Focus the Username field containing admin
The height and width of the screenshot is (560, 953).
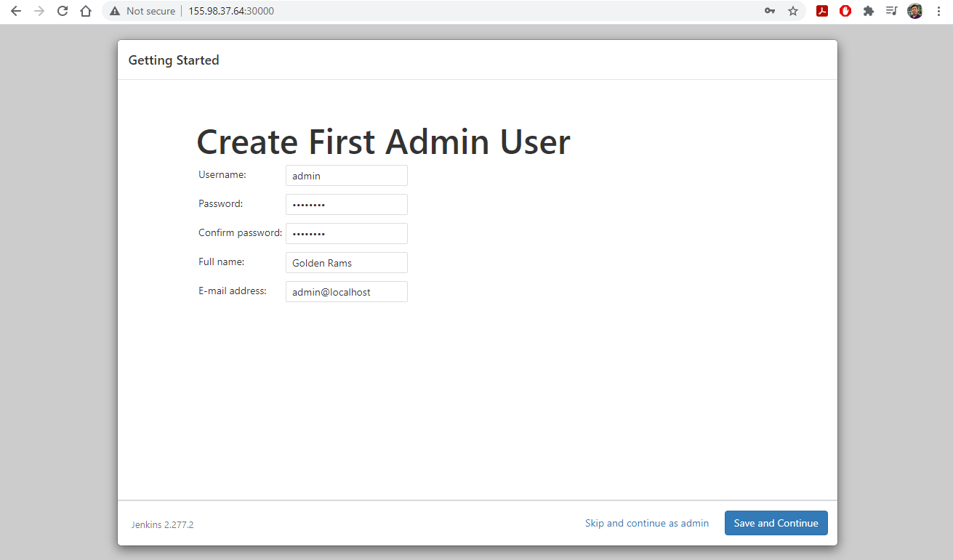[x=346, y=176]
